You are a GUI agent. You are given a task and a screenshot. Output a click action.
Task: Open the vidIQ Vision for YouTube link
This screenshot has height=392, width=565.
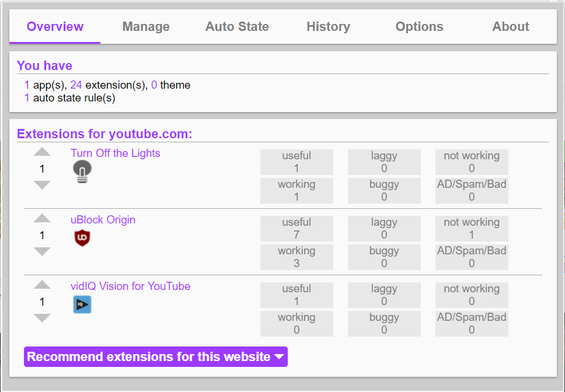click(x=130, y=286)
